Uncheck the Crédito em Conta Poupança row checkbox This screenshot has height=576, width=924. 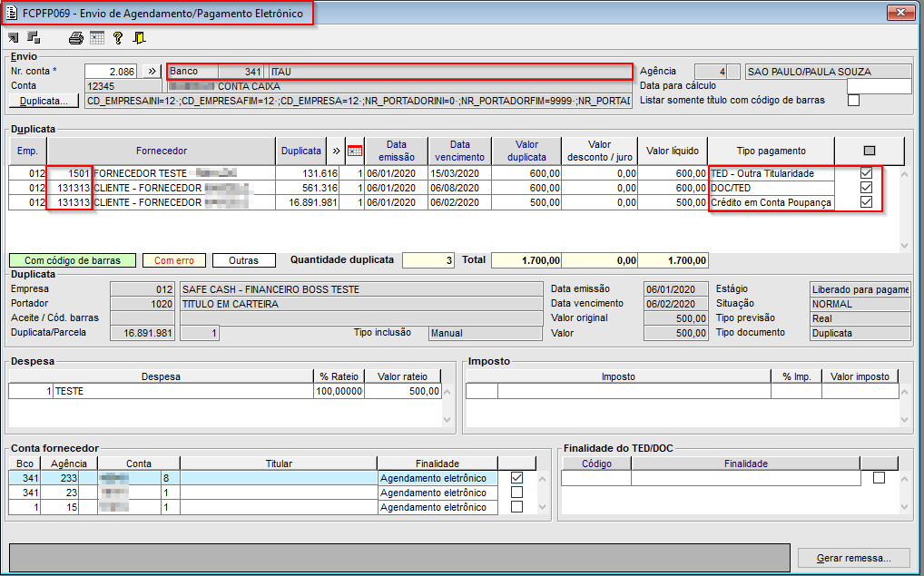click(x=866, y=202)
